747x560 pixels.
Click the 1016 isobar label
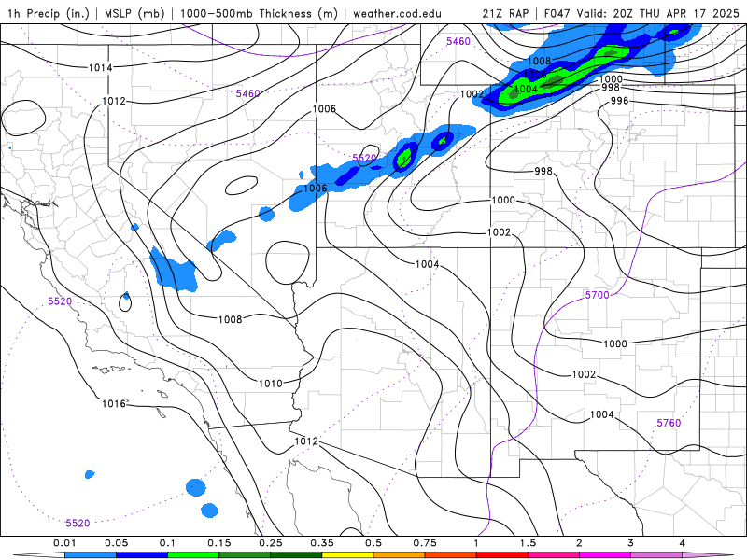114,404
